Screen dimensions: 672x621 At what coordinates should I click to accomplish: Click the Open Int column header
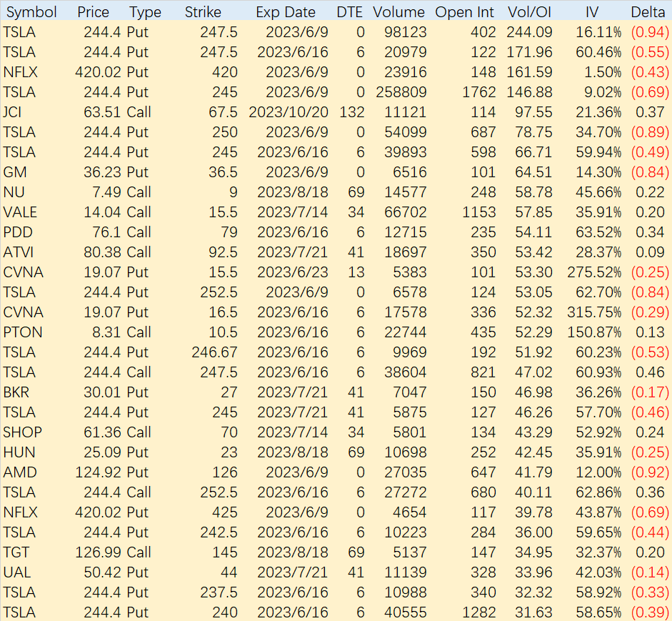pos(465,12)
